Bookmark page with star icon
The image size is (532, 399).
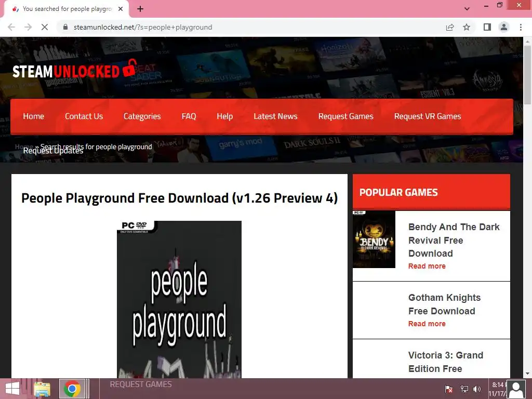tap(467, 27)
